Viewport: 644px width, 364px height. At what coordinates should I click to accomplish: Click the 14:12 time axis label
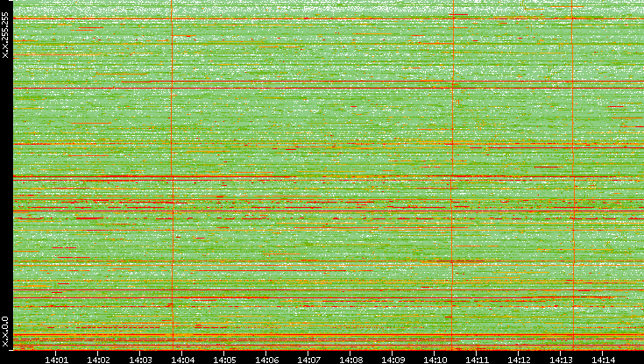pos(519,360)
